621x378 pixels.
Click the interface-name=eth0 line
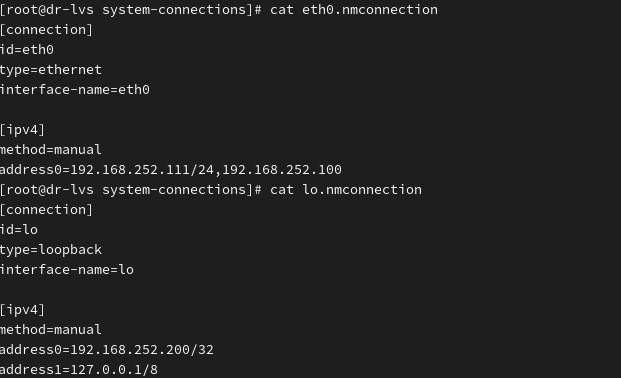[75, 90]
